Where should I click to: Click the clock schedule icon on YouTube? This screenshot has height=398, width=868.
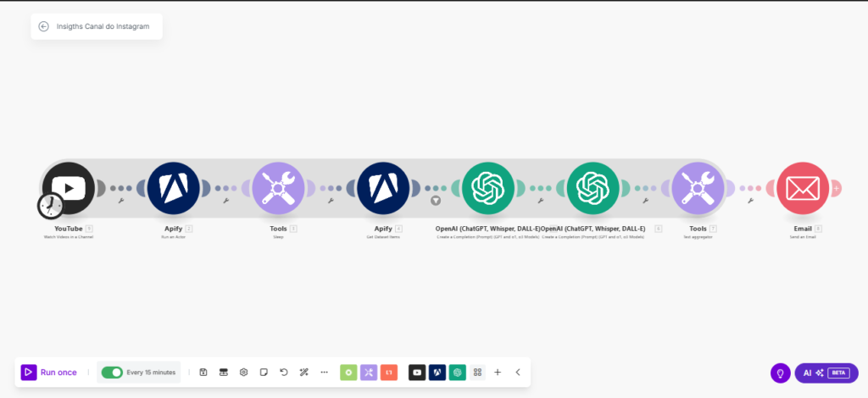(50, 205)
